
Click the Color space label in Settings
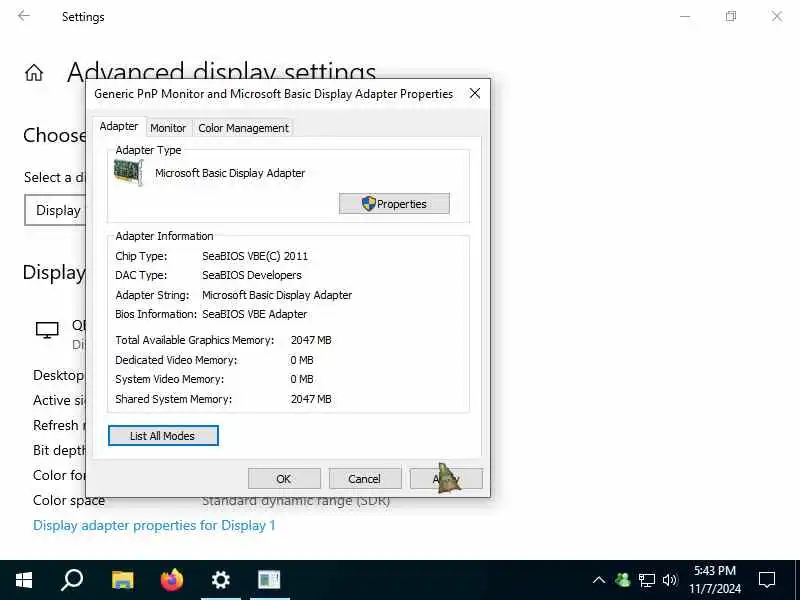tap(68, 501)
